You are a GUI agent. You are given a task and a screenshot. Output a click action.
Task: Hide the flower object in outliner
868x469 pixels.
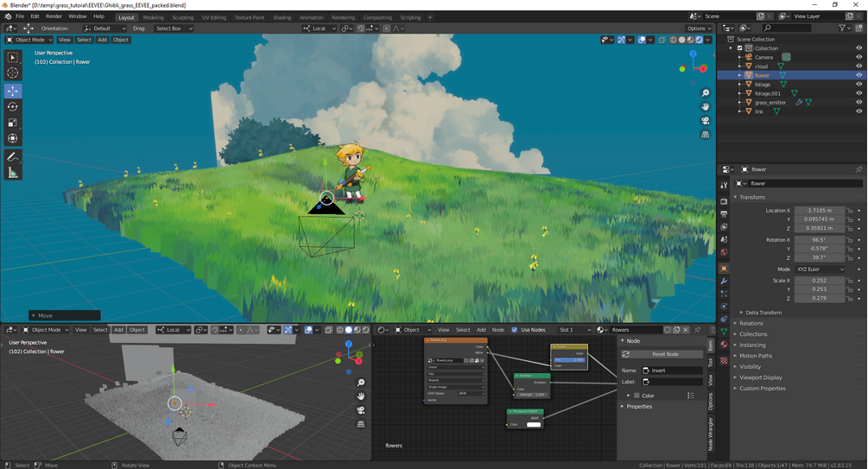pos(859,75)
